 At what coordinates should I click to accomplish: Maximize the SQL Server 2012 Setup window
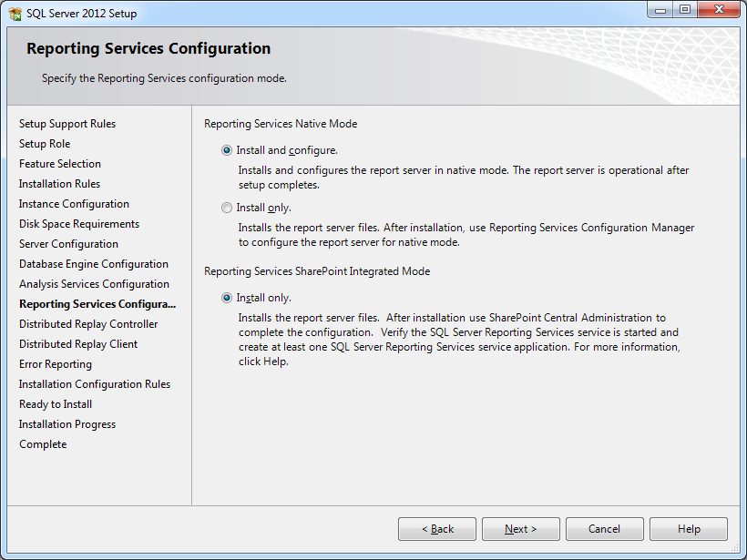click(685, 9)
